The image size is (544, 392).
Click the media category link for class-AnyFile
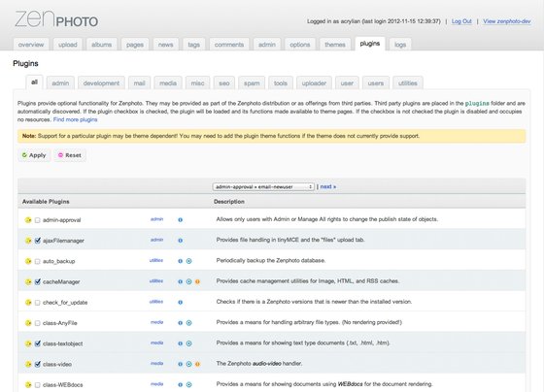click(156, 322)
